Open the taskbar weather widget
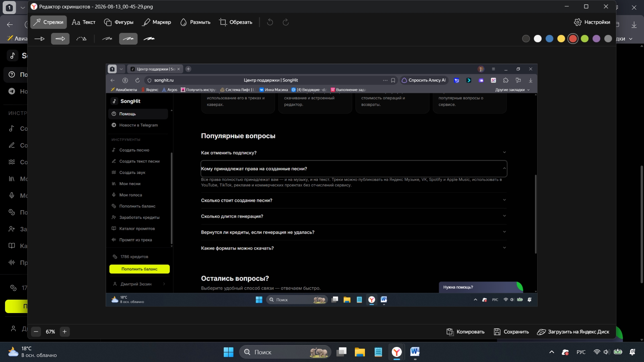644x362 pixels. (32, 352)
